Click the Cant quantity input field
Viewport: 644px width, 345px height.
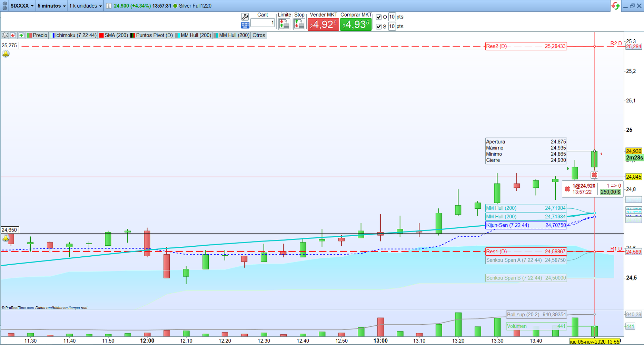tap(262, 23)
